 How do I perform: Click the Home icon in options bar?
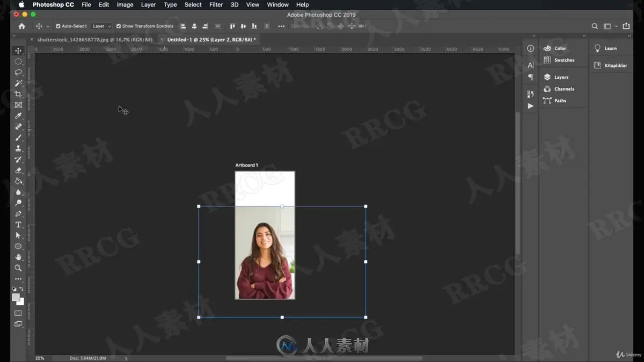[x=21, y=26]
